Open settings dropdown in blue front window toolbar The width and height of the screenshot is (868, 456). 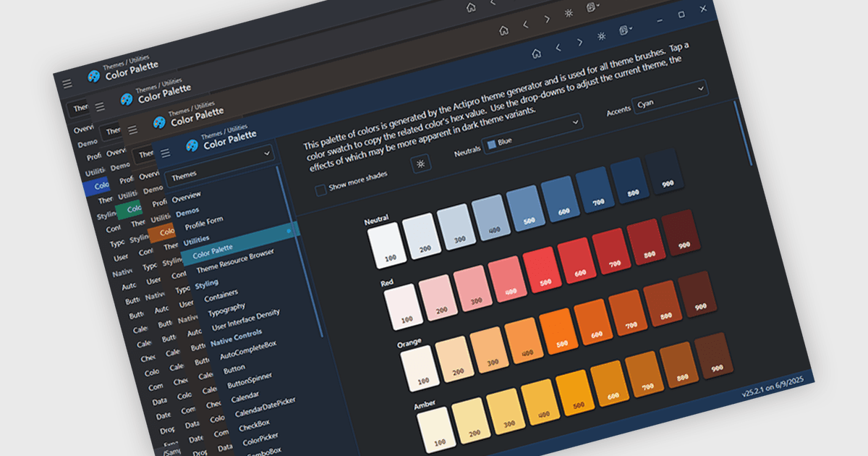click(626, 31)
